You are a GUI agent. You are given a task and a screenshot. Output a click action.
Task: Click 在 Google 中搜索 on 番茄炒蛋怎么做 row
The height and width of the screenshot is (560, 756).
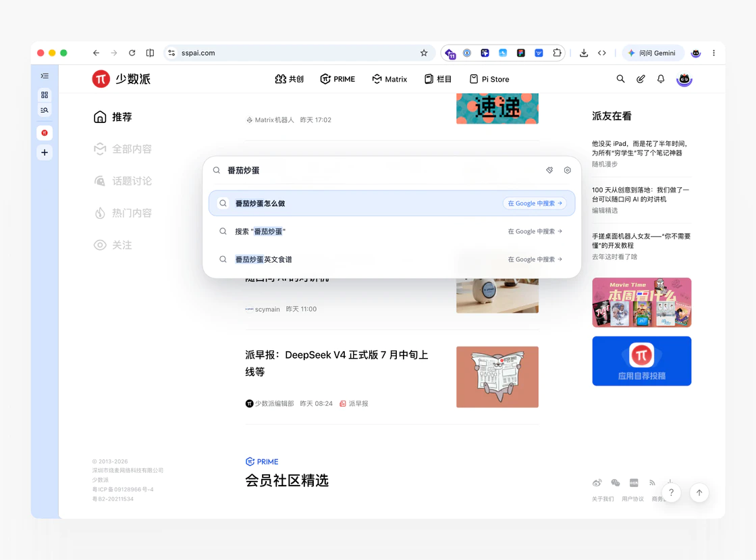click(x=535, y=203)
